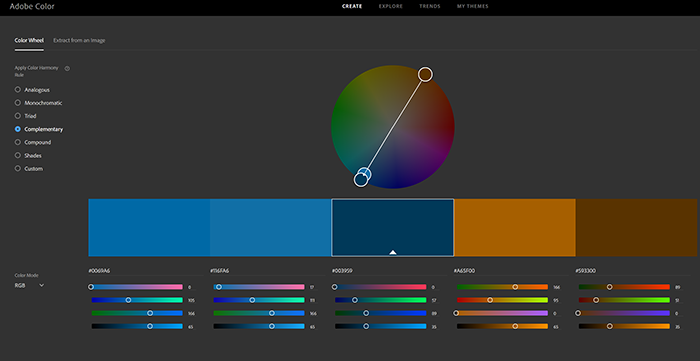Click the #003959 slider showing 57
This screenshot has width=700, height=361.
click(381, 300)
